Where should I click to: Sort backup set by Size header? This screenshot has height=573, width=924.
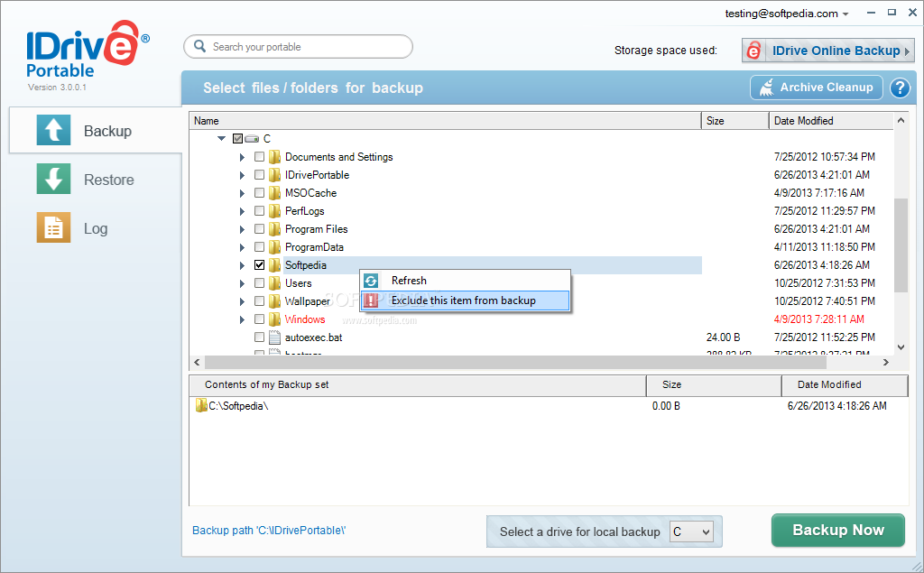714,384
